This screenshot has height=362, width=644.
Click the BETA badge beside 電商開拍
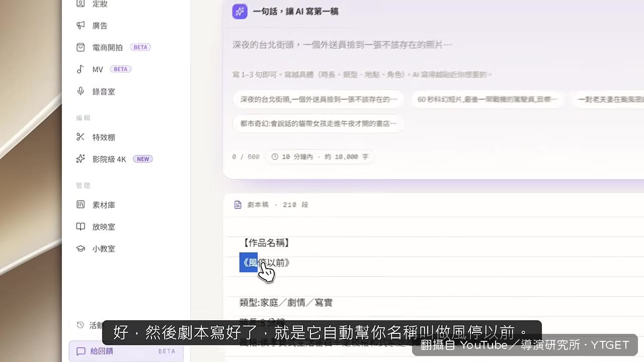(x=140, y=47)
